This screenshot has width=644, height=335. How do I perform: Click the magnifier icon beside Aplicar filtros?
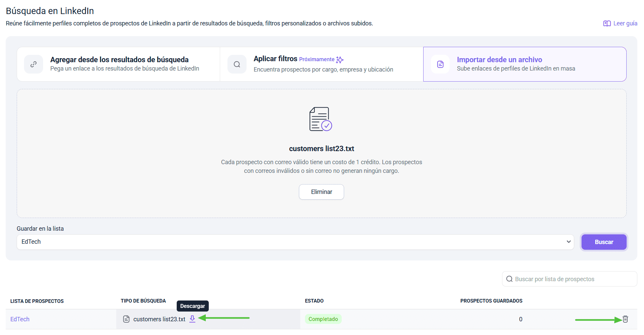pos(237,64)
